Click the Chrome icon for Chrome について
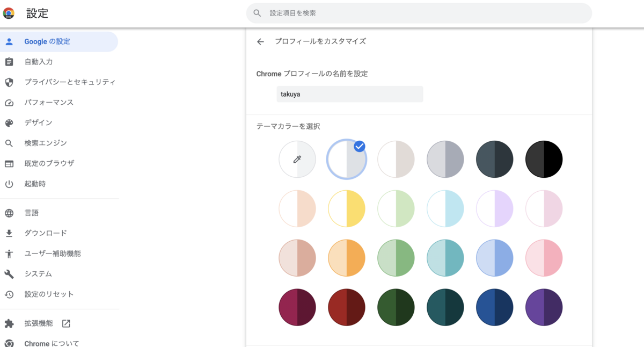Viewport: 644px width, 347px height. 9,343
